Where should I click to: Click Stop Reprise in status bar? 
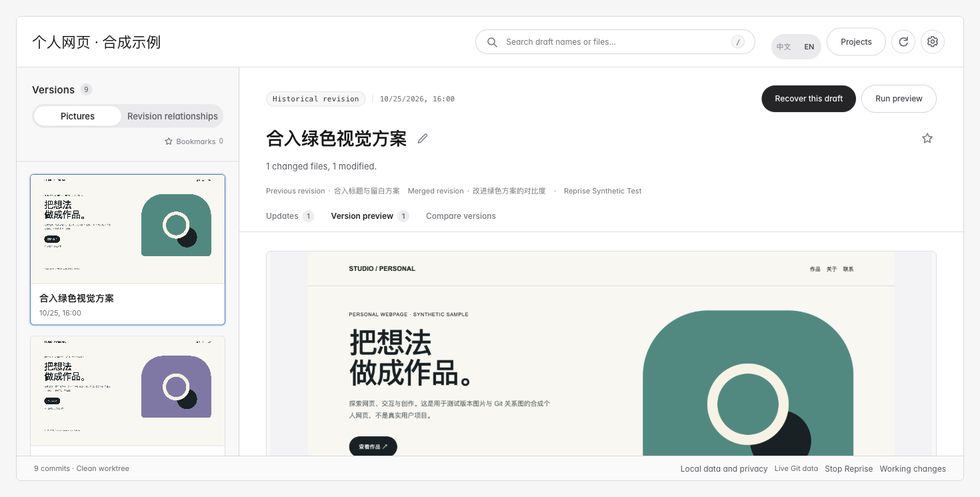(x=849, y=469)
